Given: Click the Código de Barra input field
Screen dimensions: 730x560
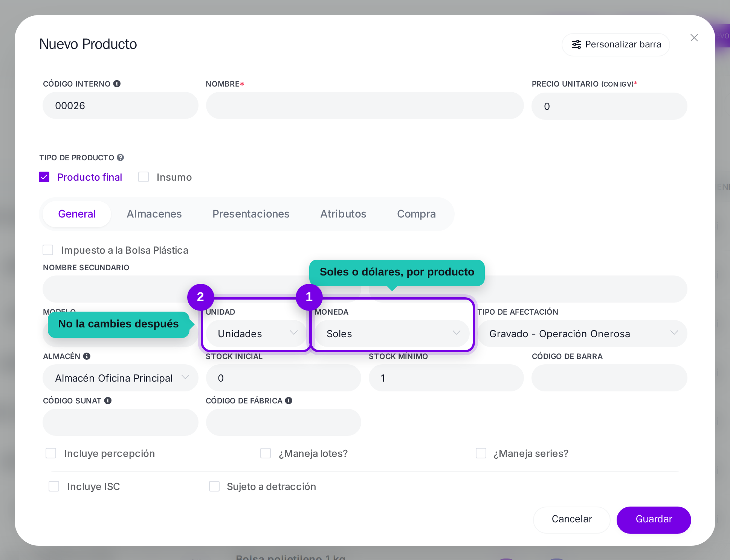Looking at the screenshot, I should click(609, 378).
